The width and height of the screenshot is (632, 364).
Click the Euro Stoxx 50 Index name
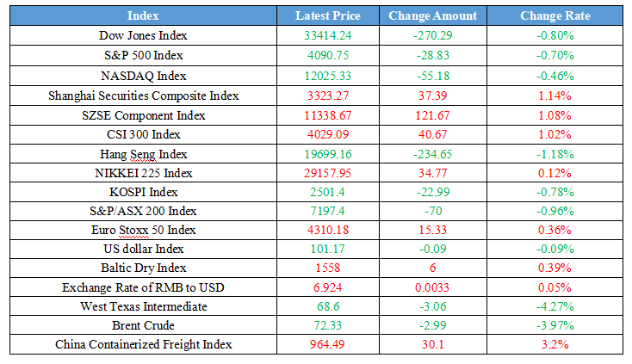click(143, 231)
